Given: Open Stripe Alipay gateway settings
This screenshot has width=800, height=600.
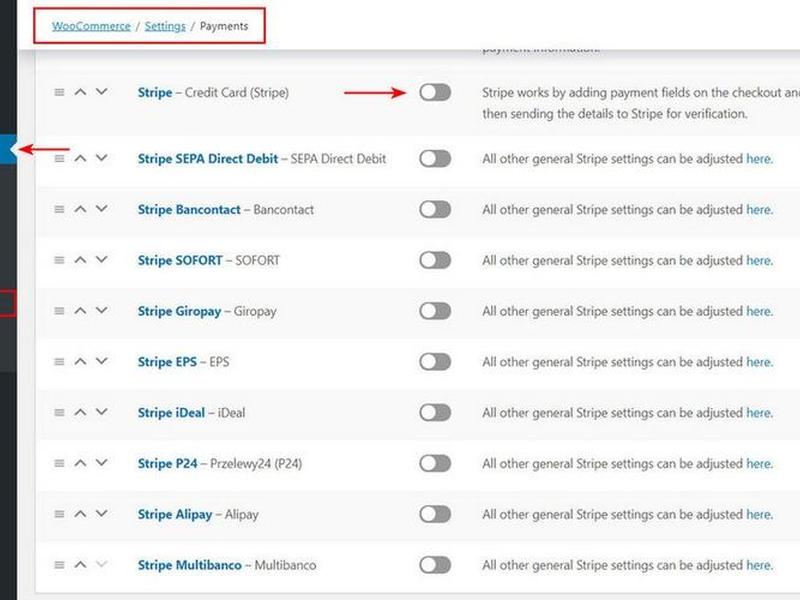Looking at the screenshot, I should pos(175,514).
